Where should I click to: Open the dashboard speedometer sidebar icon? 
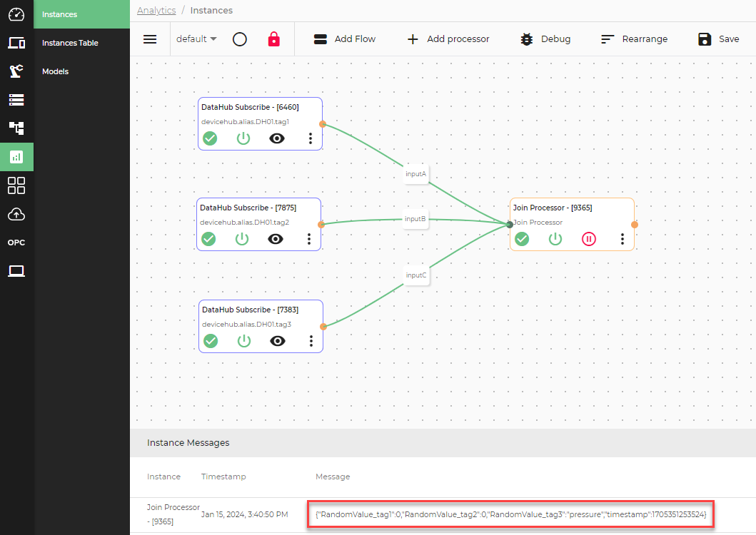[x=16, y=14]
